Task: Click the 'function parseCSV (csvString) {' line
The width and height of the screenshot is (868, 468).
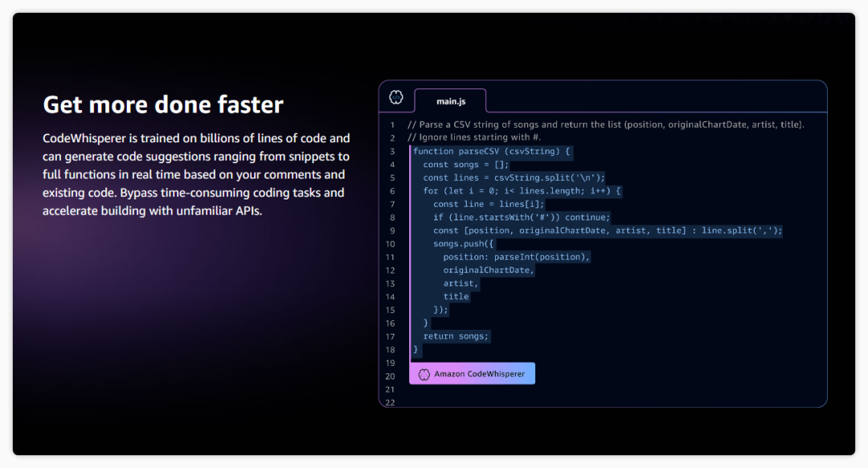Action: 492,151
